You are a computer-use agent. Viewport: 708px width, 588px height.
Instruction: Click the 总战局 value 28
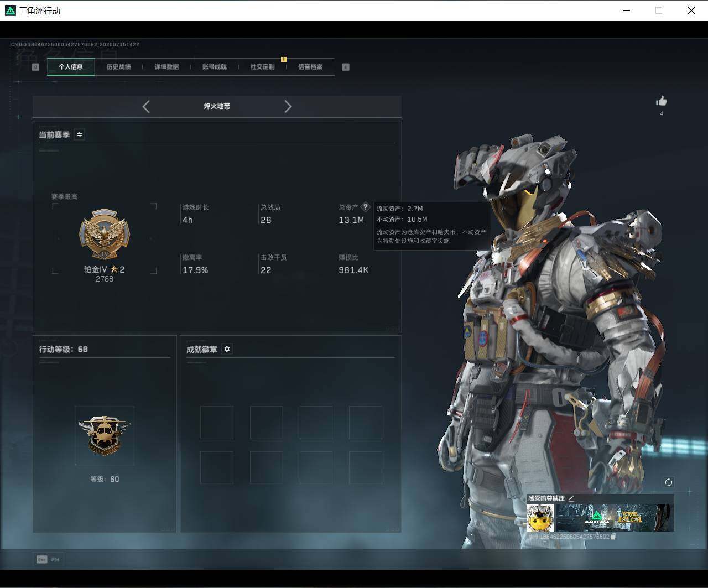(266, 220)
